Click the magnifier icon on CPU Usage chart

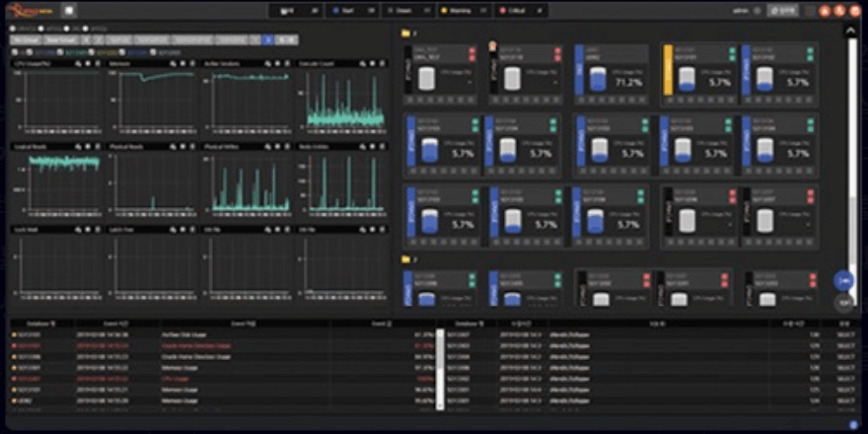click(79, 64)
